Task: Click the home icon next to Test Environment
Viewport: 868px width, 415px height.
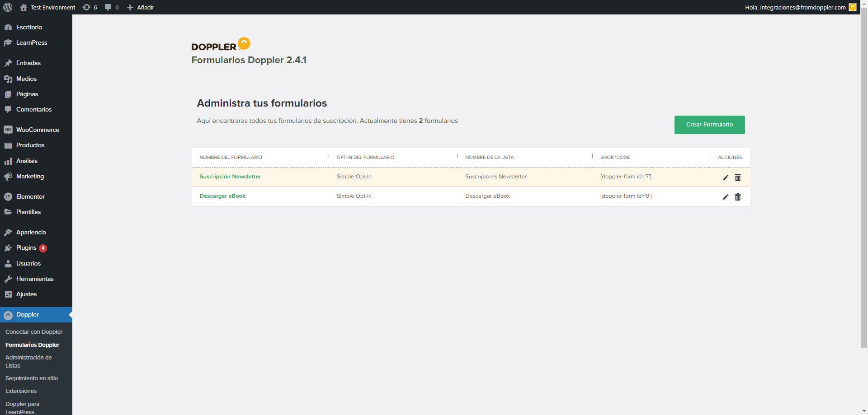Action: click(24, 7)
